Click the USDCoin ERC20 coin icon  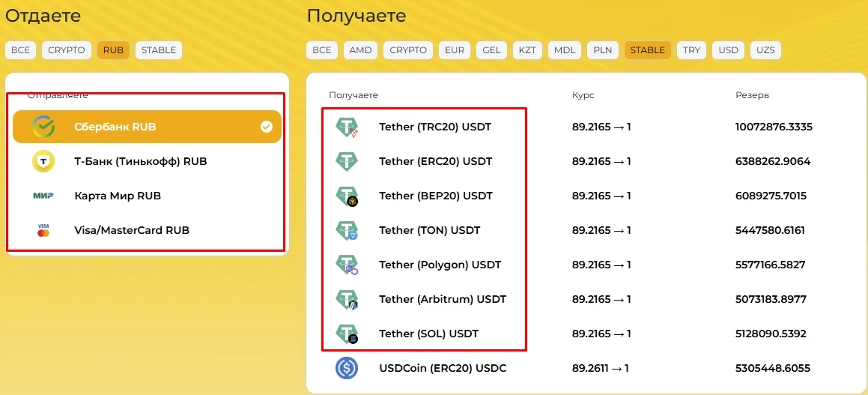coord(347,368)
